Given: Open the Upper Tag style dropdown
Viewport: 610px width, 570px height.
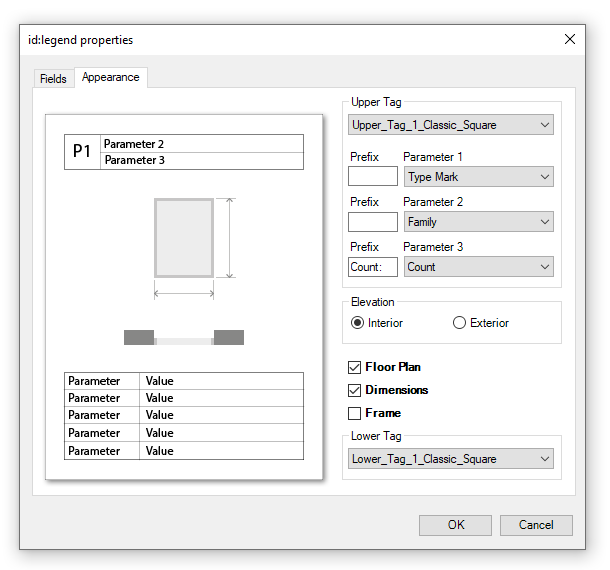Looking at the screenshot, I should pyautogui.click(x=451, y=125).
